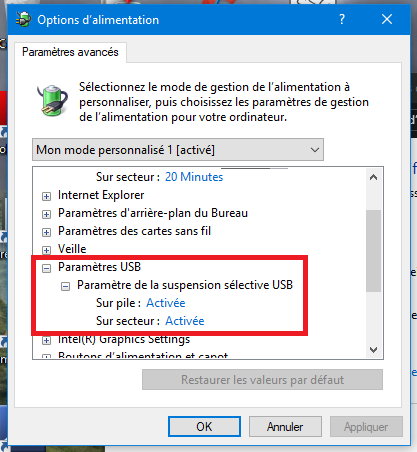Expand the Internet Explorer node
This screenshot has height=452, width=417.
(46, 196)
